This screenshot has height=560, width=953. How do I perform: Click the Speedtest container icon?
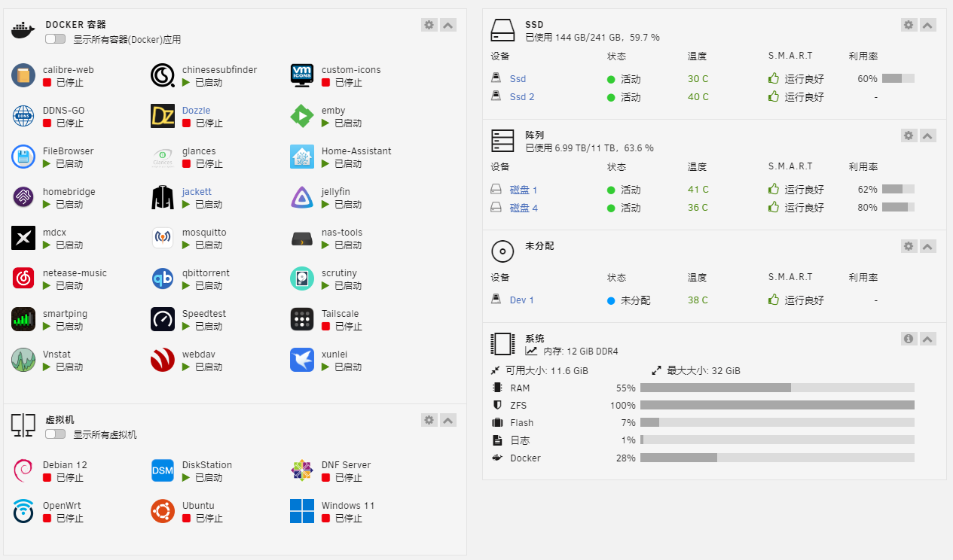163,319
